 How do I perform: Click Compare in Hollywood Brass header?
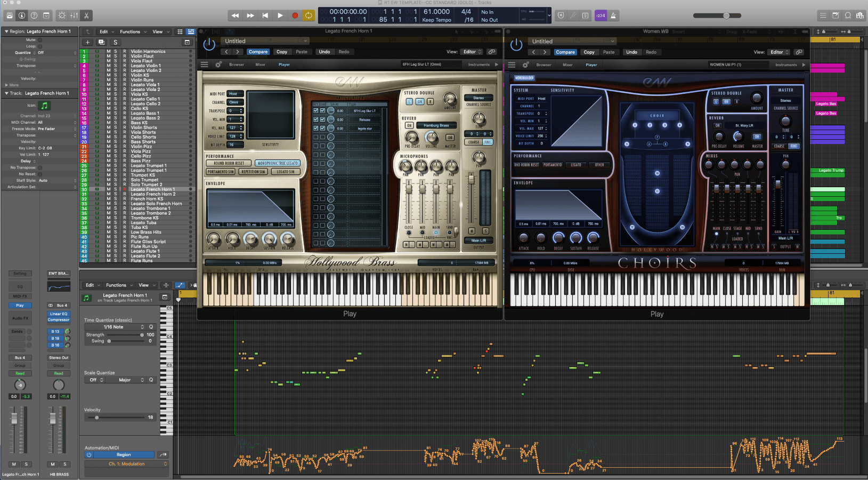pos(258,52)
